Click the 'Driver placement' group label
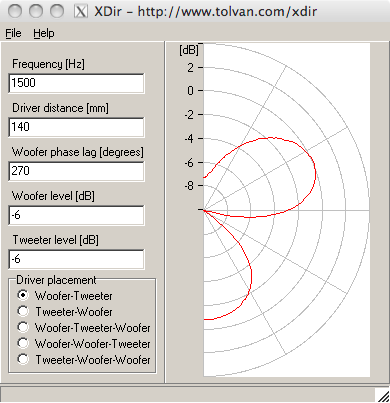 click(x=56, y=280)
